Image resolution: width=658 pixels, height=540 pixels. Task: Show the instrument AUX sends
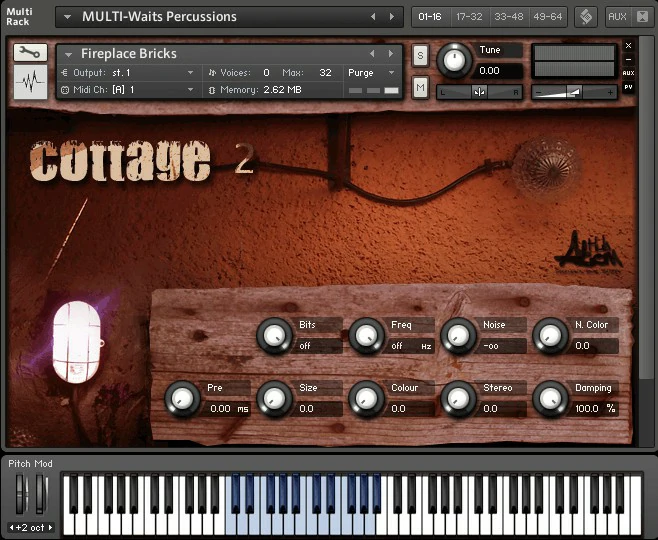[628, 73]
